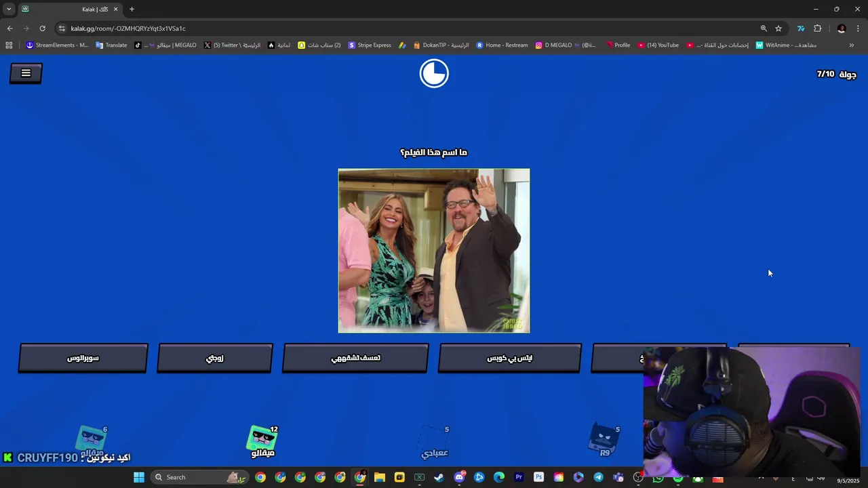Open the Chrome profile avatar
Screen dimensions: 868x488
(842, 28)
